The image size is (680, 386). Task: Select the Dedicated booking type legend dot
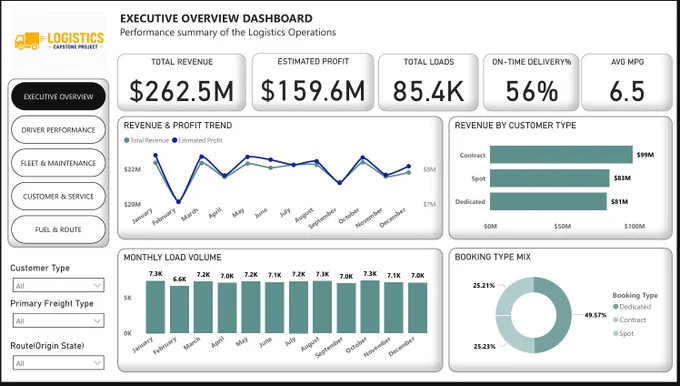[615, 307]
